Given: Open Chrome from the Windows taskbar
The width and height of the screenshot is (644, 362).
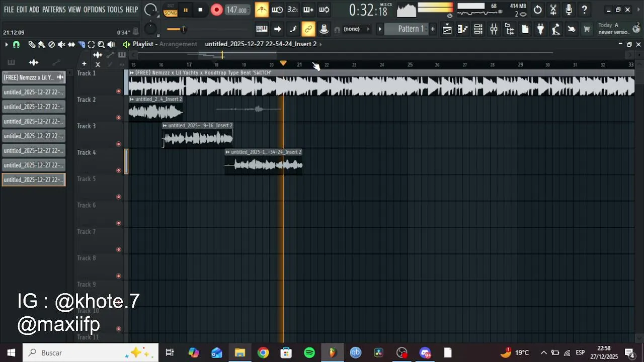Looking at the screenshot, I should (263, 353).
